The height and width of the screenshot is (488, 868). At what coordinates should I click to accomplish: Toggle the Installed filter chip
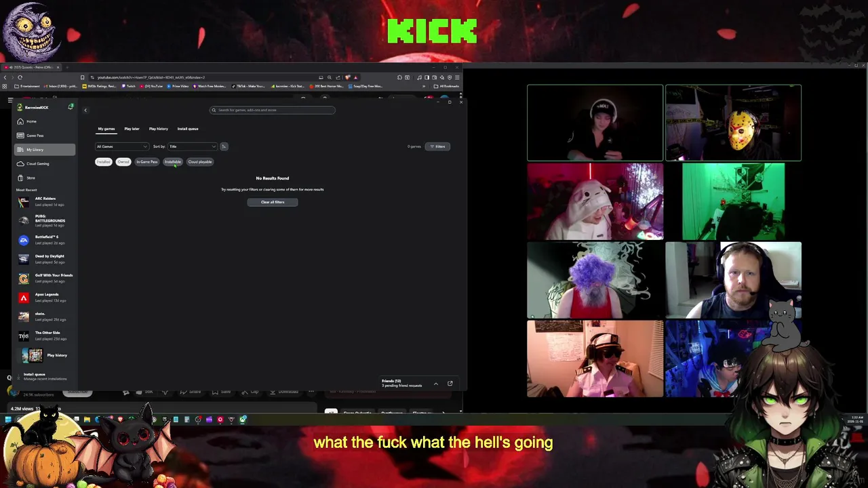tap(103, 162)
